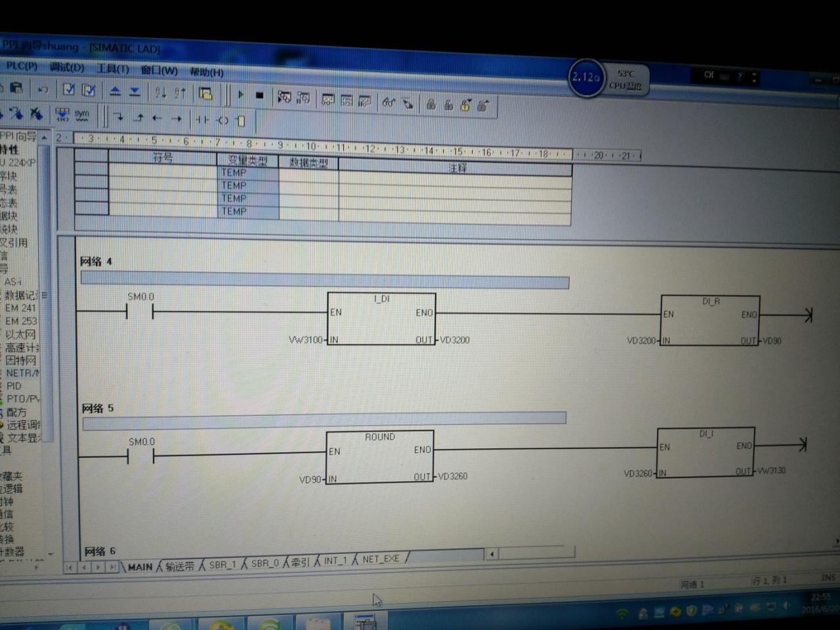This screenshot has width=840, height=630.
Task: Insert a line down branch
Action: (119, 117)
